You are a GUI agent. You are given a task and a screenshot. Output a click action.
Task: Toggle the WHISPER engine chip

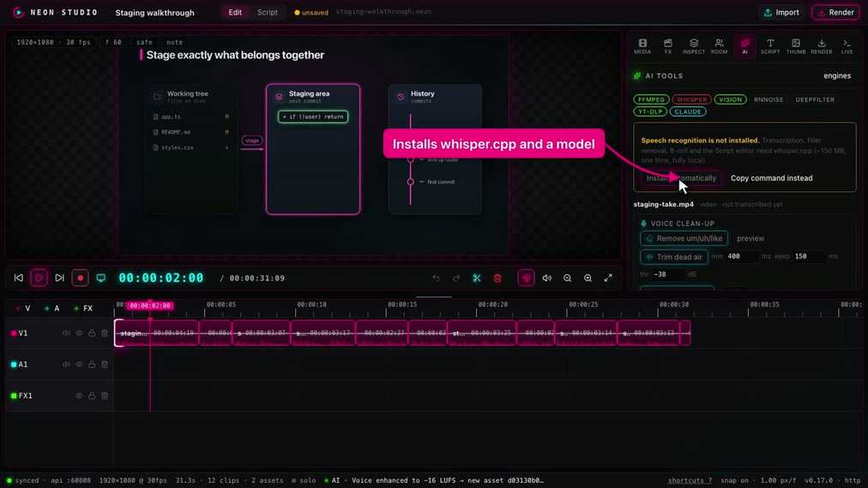(691, 99)
